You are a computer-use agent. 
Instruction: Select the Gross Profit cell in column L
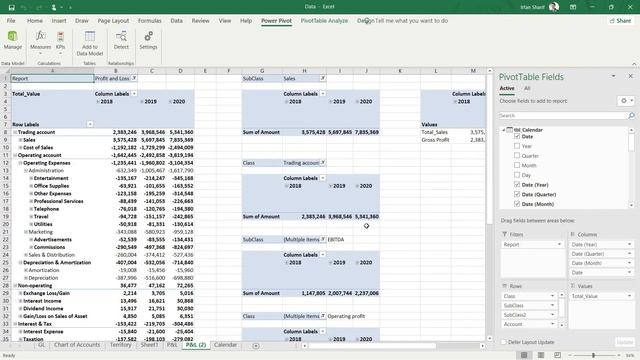436,140
